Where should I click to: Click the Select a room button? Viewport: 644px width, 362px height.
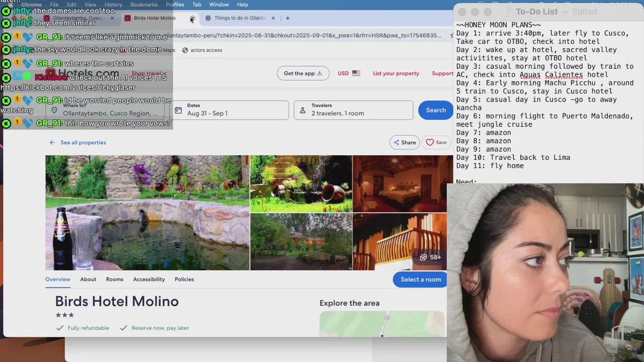420,280
